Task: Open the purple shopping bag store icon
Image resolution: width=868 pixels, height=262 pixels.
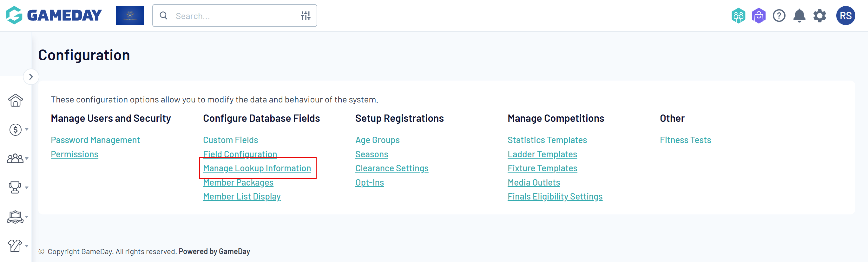Action: pos(759,16)
